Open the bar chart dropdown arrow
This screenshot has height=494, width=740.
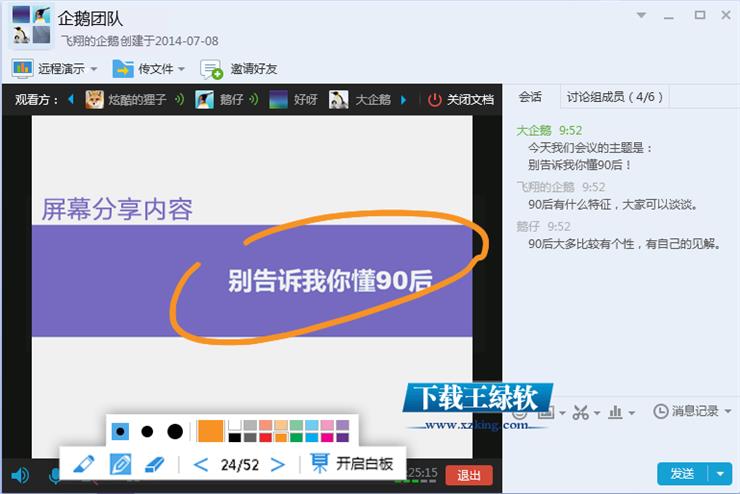coord(631,413)
